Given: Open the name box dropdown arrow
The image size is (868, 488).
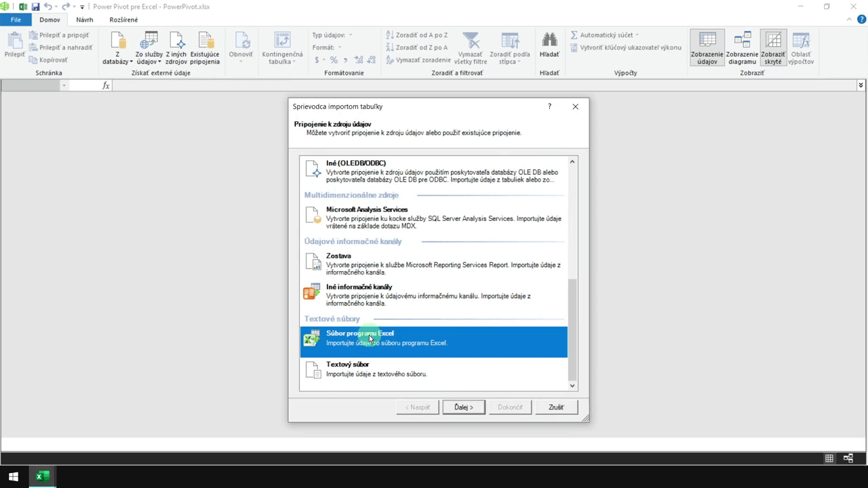Looking at the screenshot, I should (x=64, y=85).
